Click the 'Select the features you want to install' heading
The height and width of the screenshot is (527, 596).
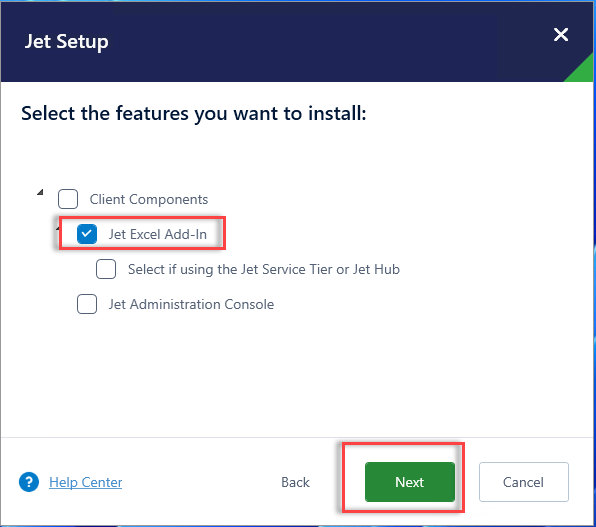tap(194, 114)
